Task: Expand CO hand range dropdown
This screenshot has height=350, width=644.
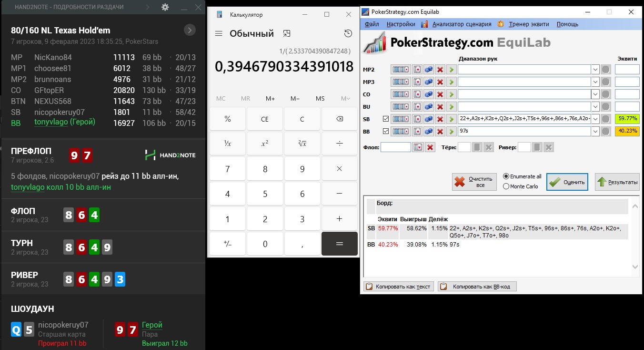Action: tap(595, 94)
